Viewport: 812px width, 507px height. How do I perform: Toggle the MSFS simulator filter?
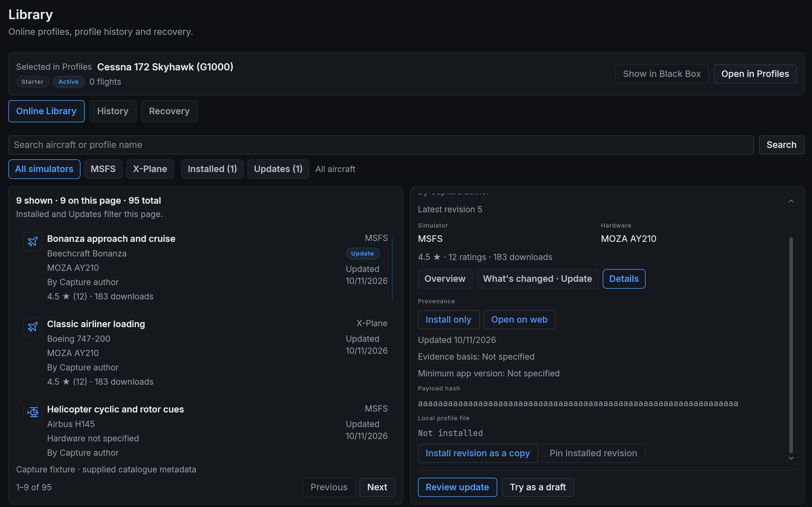(x=103, y=169)
